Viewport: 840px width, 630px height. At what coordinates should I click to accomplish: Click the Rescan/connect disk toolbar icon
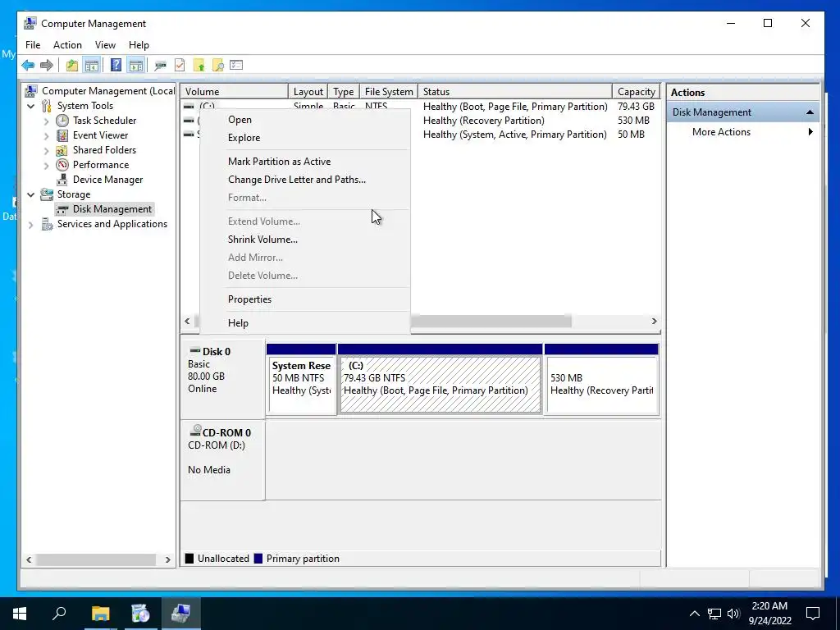tap(160, 66)
